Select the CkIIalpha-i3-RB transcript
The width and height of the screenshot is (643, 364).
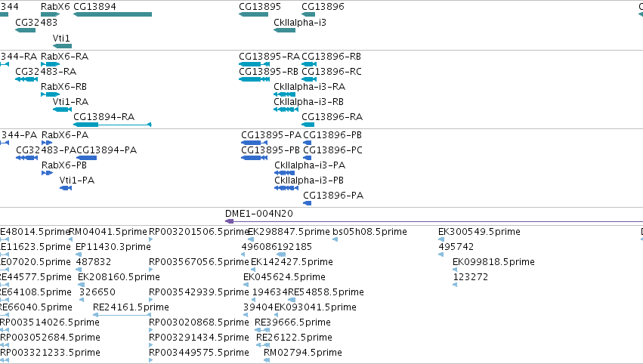[286, 110]
